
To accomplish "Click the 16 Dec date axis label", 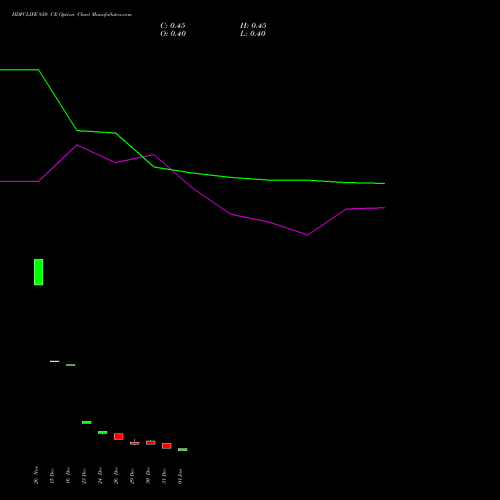I will point(68,475).
